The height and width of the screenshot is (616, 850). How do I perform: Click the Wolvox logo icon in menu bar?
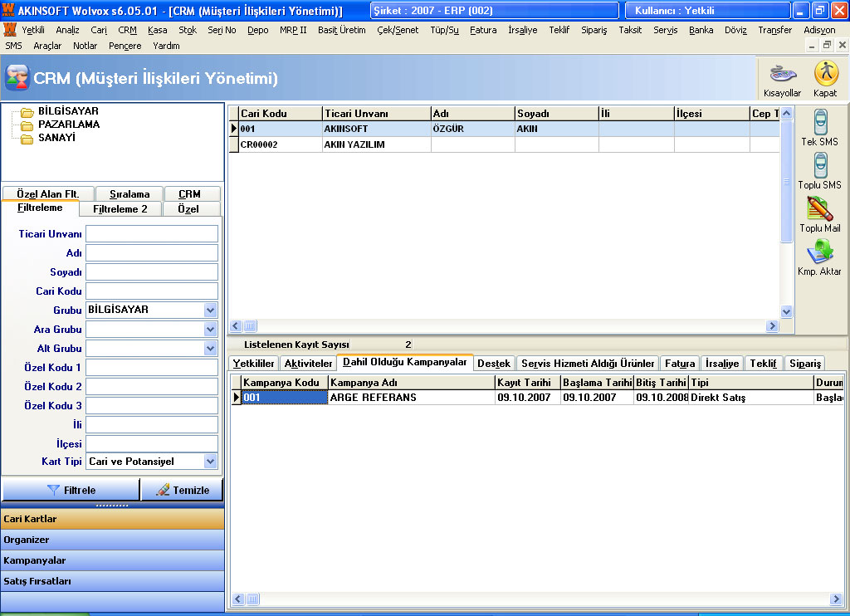(10, 30)
